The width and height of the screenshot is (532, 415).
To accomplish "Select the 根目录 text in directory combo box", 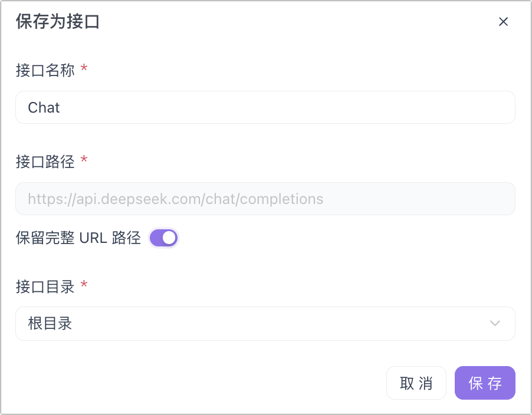I will pos(50,324).
